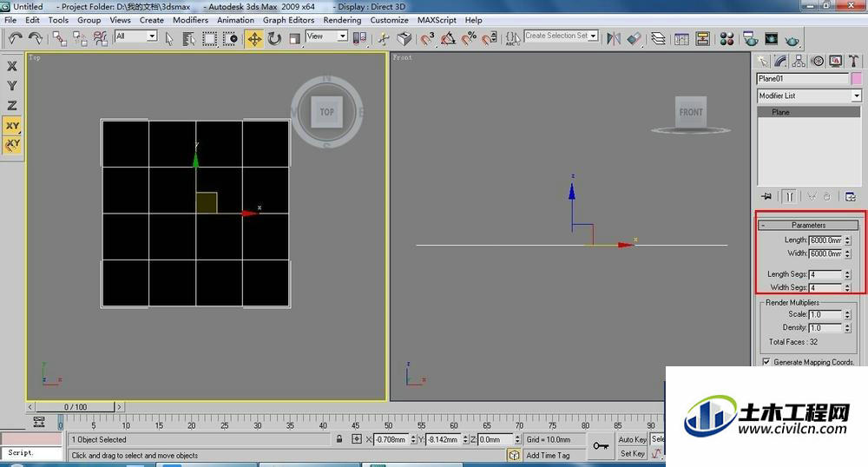
Task: Open the MAXScript menu
Action: pos(437,20)
